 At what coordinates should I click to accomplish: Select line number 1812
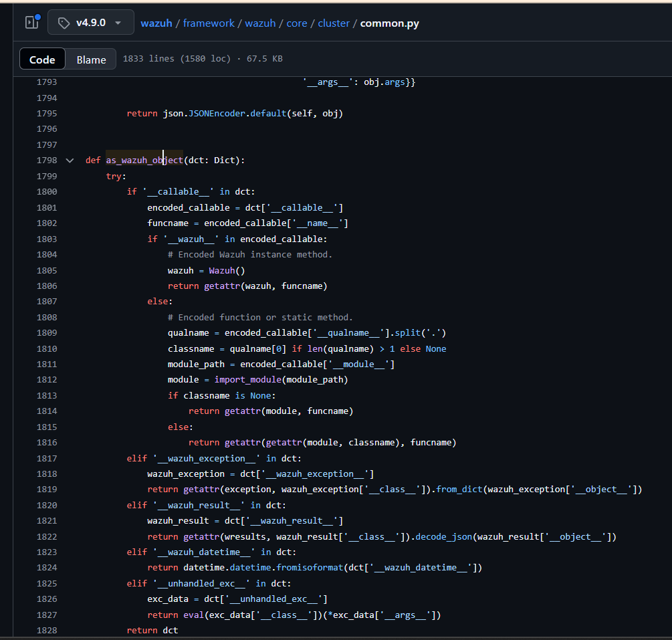point(47,380)
